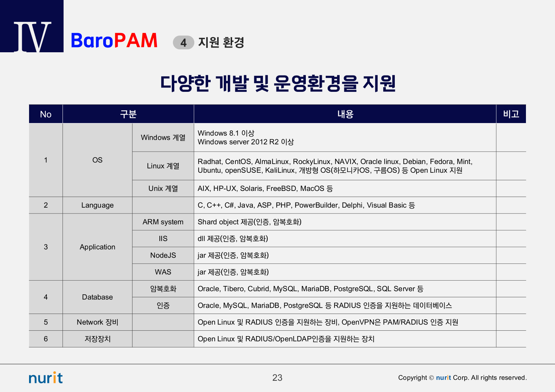This screenshot has width=555, height=392.
Task: Select the 'Application' category cell
Action: 97,247
